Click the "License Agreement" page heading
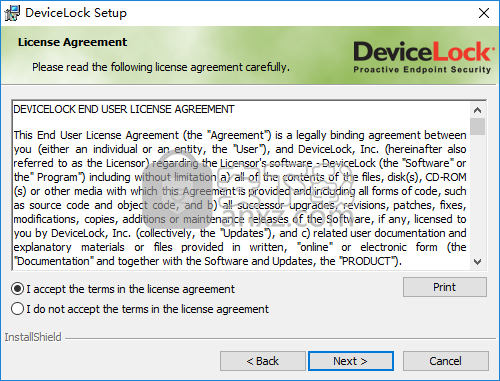 72,42
